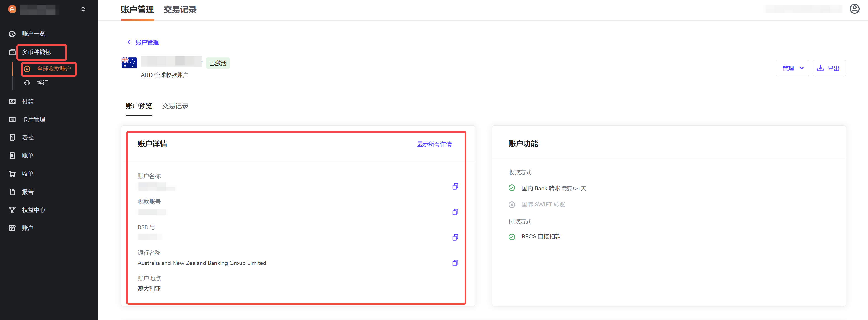Image resolution: width=868 pixels, height=320 pixels.
Task: Select the 交易记录 sub-tab below account
Action: click(x=175, y=106)
